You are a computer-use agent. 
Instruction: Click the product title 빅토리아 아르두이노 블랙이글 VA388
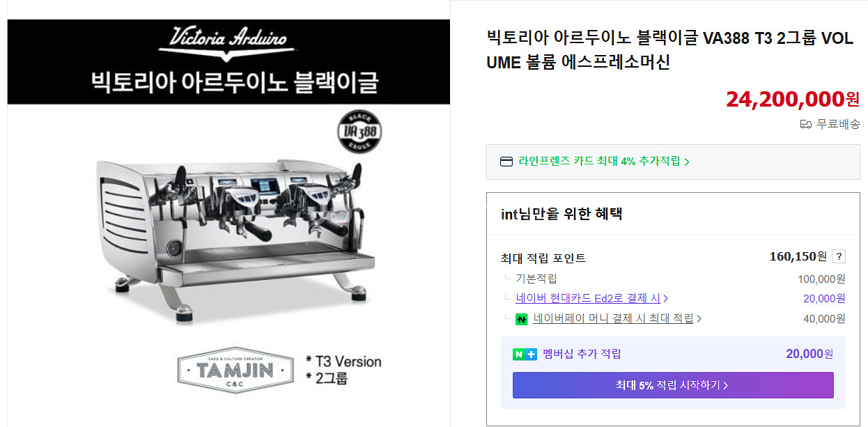(669, 50)
